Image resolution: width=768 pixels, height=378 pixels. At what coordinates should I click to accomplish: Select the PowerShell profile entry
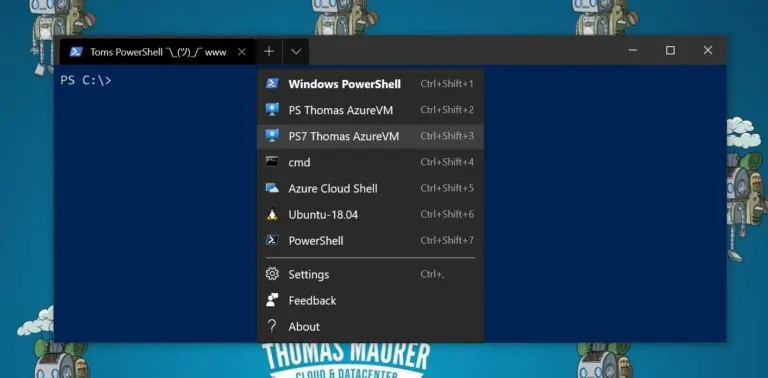point(370,240)
